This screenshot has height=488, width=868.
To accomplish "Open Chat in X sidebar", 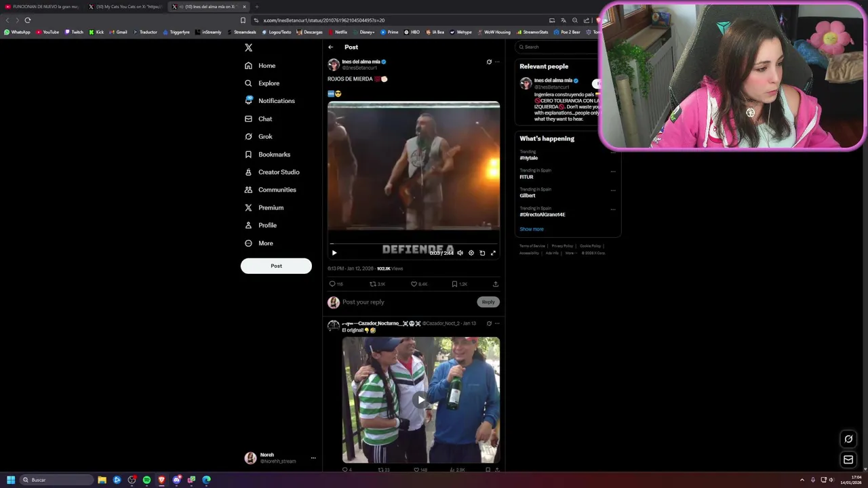I will pyautogui.click(x=258, y=119).
